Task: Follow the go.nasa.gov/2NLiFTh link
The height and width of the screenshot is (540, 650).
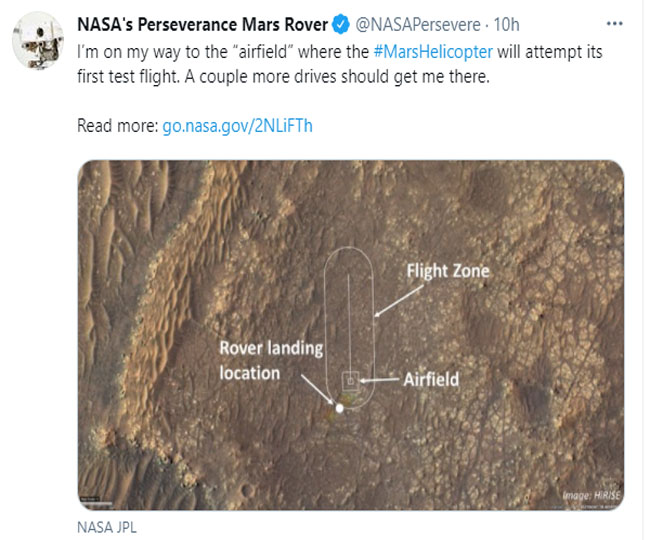Action: coord(237,127)
